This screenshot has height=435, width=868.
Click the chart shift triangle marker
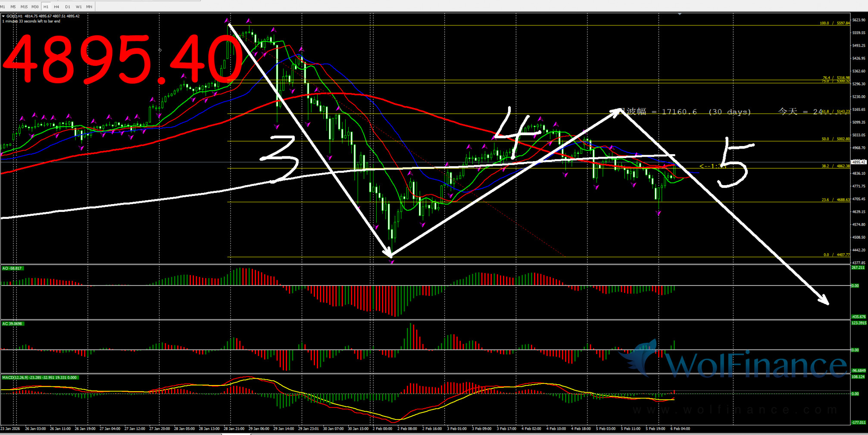click(x=680, y=14)
